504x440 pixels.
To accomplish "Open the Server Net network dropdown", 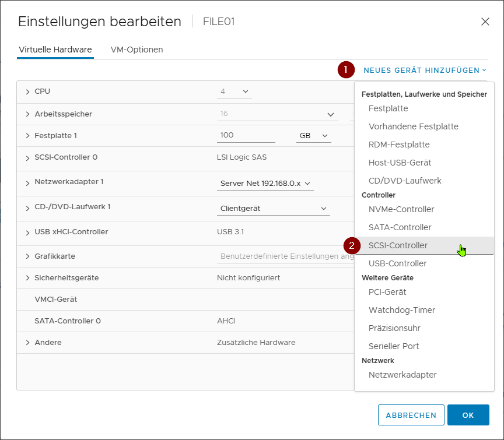I will coord(265,184).
